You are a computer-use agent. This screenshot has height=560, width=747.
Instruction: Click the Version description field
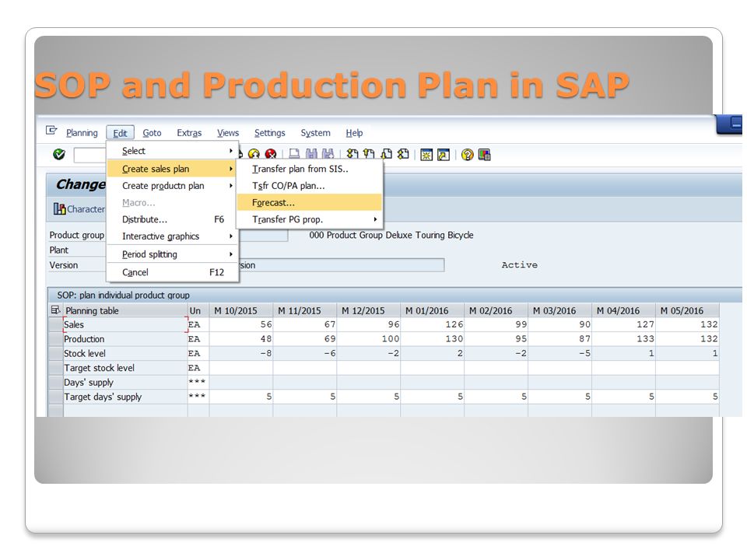click(341, 265)
